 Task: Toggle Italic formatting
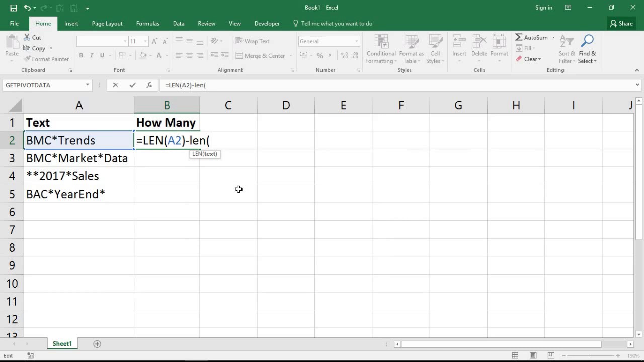(92, 56)
